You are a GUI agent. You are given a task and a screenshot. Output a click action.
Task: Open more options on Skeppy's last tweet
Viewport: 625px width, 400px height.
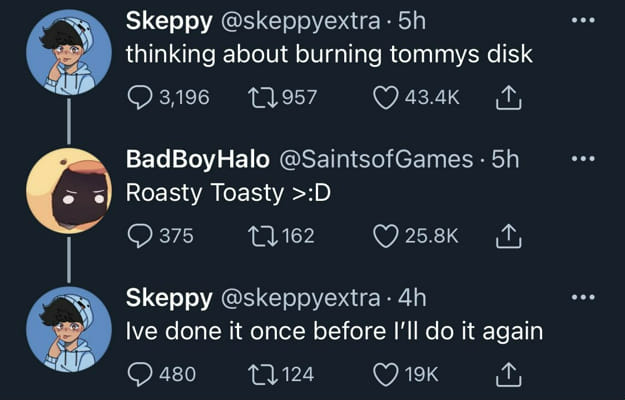click(581, 298)
